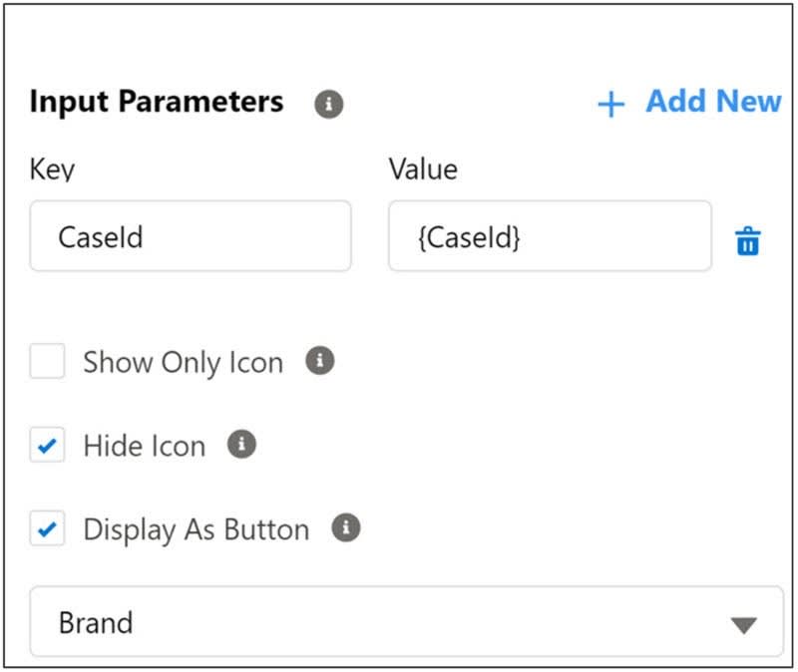The height and width of the screenshot is (672, 798).
Task: Select the Value field containing {CaseId}
Action: tap(549, 236)
